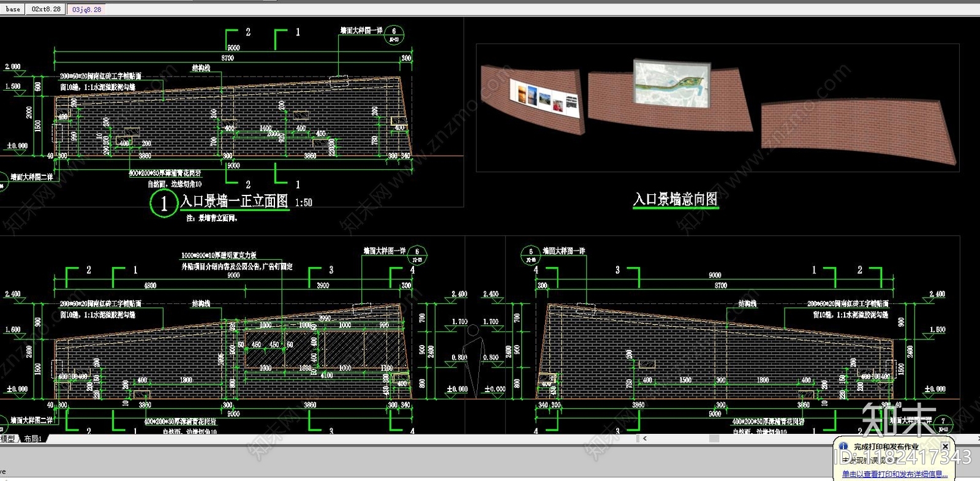The width and height of the screenshot is (980, 481).
Task: Select the 入口景墙一正立面图 title text
Action: 235,201
